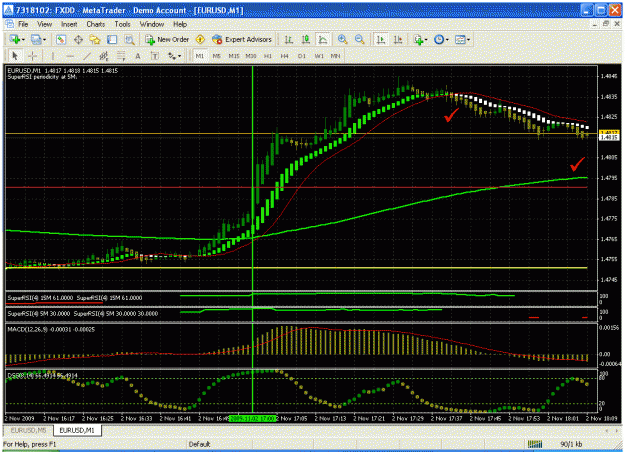Click the Zoom Out magnifier icon
Viewport: 625px width, 452px height.
[360, 39]
